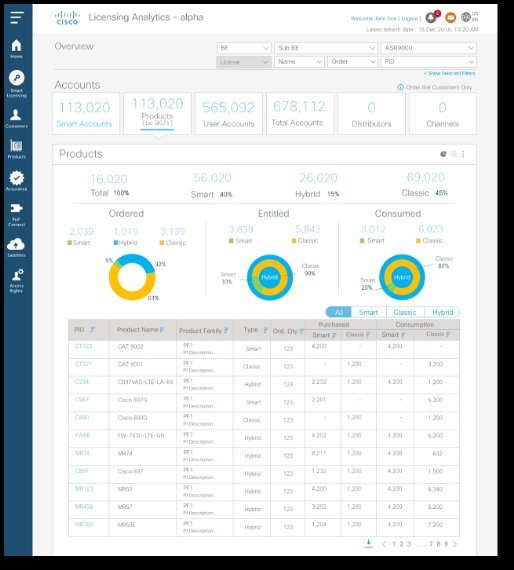This screenshot has width=514, height=570.
Task: Open the PnP Connect sidebar section
Action: pyautogui.click(x=16, y=214)
